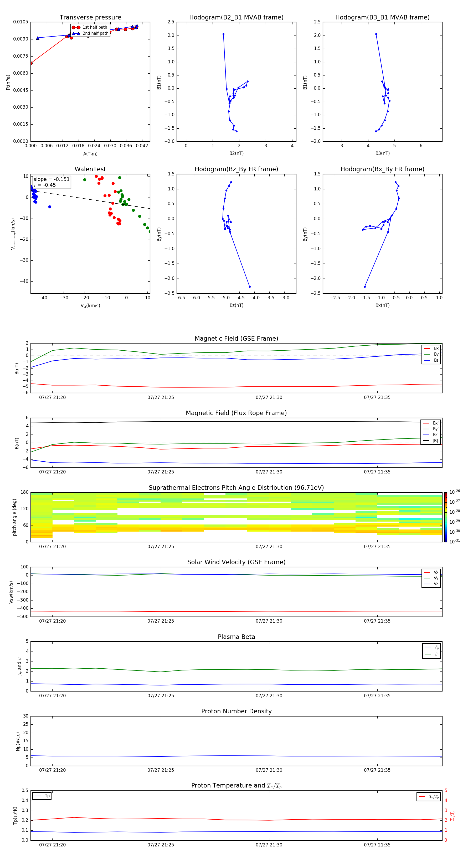The image size is (473, 868).
Task: Click the "Vsw(km/s)" y-axis label
Action: point(11,592)
